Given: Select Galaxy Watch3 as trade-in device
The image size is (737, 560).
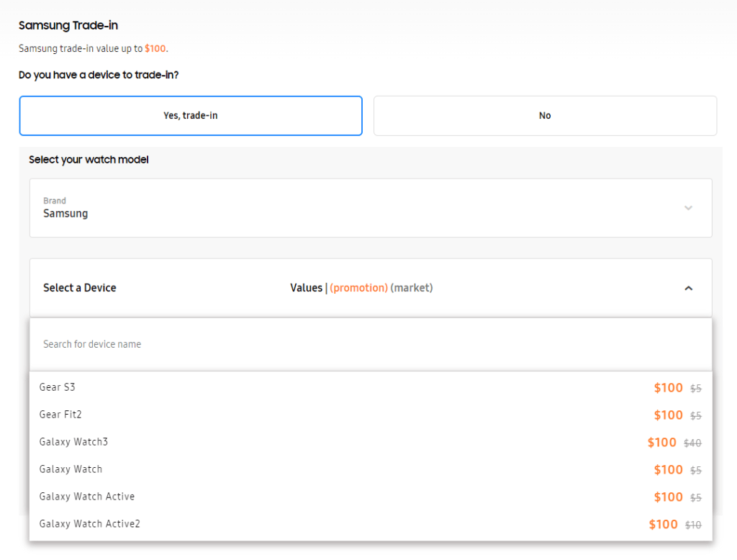Looking at the screenshot, I should (73, 442).
